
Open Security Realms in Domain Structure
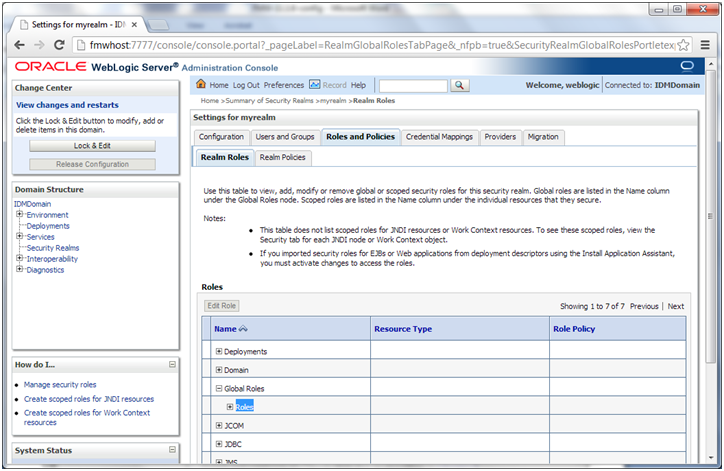(x=53, y=248)
